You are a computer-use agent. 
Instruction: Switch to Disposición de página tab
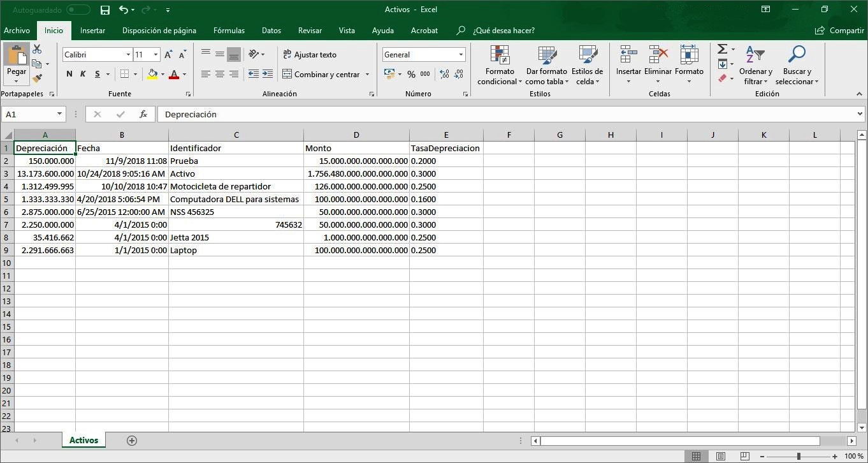[159, 31]
